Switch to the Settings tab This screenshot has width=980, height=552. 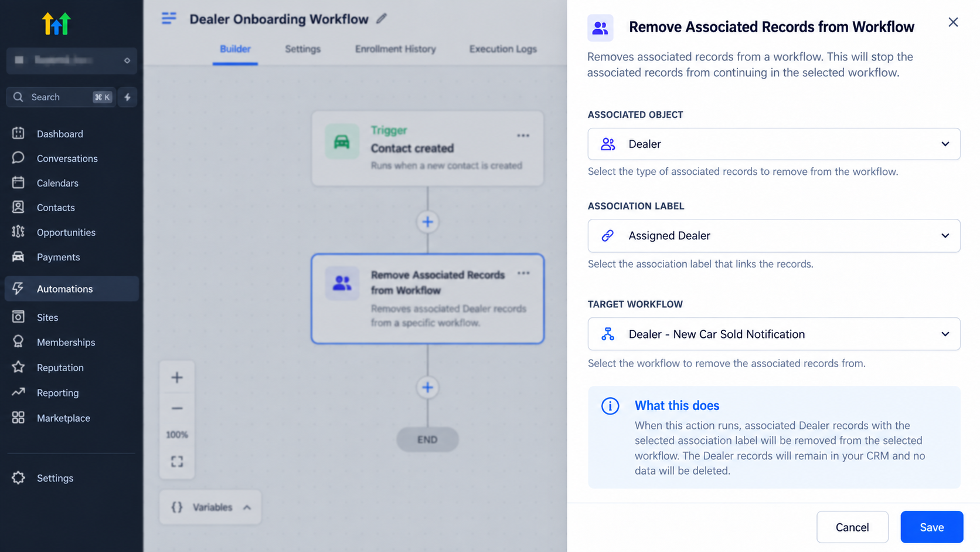(x=302, y=49)
